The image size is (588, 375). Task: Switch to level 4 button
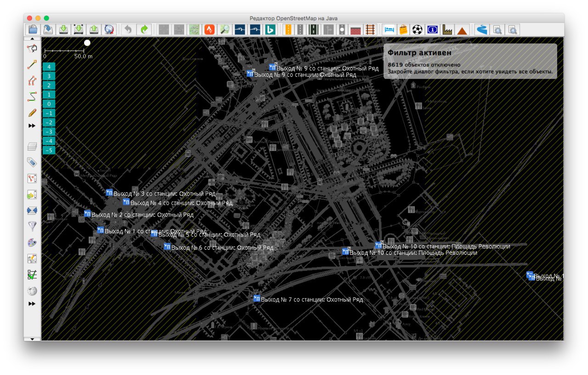point(49,67)
